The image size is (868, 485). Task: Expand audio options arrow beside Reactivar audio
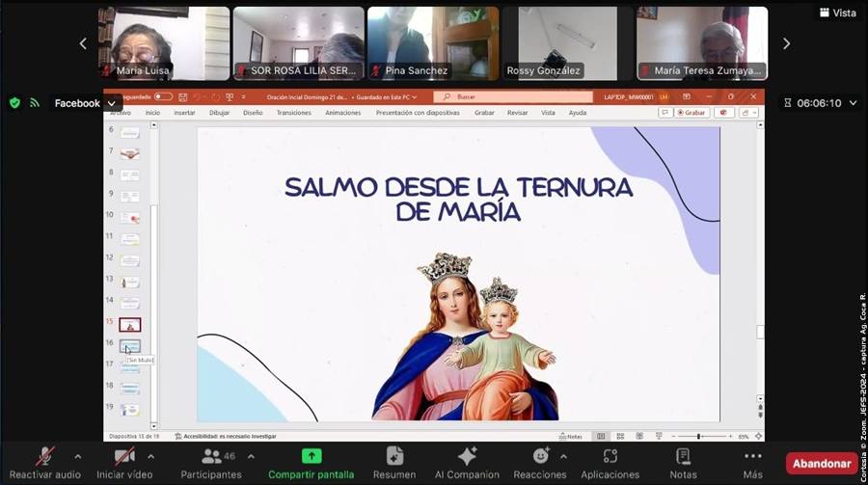(x=77, y=457)
